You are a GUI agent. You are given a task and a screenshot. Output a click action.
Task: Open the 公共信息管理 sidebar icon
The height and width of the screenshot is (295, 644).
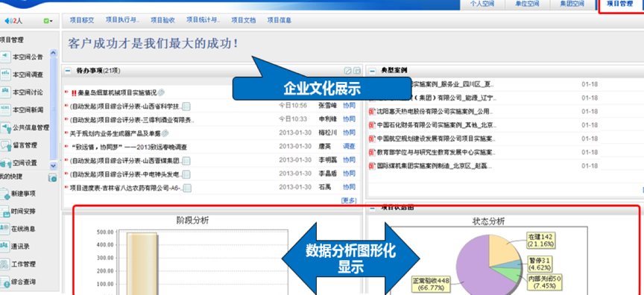tap(5, 127)
